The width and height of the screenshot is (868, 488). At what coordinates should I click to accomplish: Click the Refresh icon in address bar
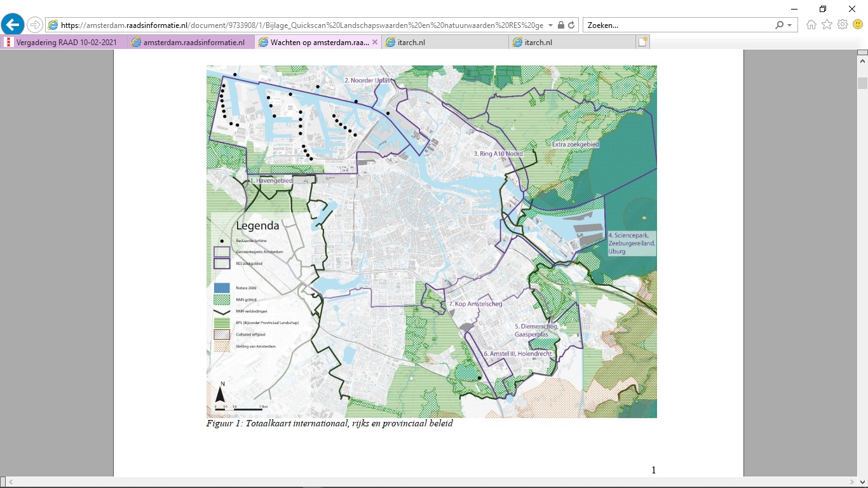point(571,25)
